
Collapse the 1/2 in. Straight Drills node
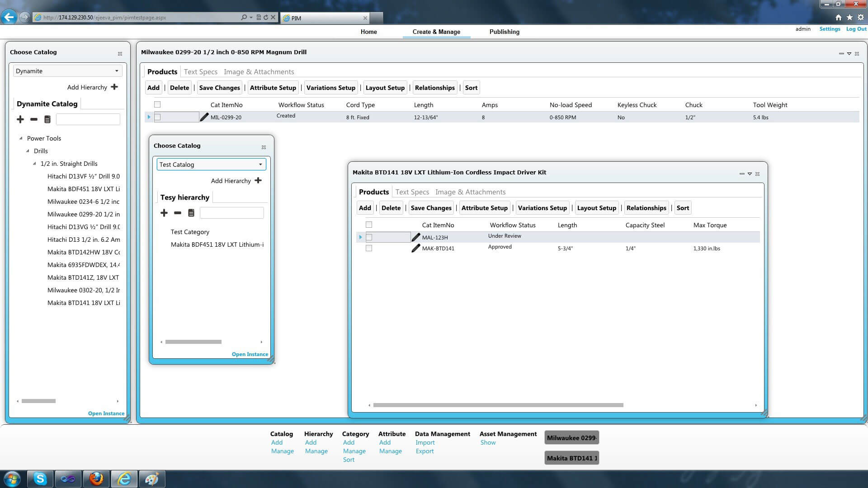(x=34, y=164)
